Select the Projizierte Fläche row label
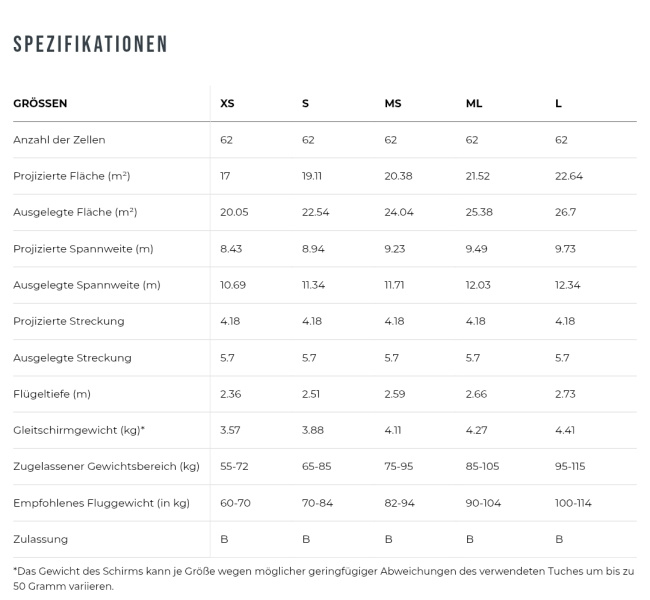The height and width of the screenshot is (600, 650). (72, 176)
